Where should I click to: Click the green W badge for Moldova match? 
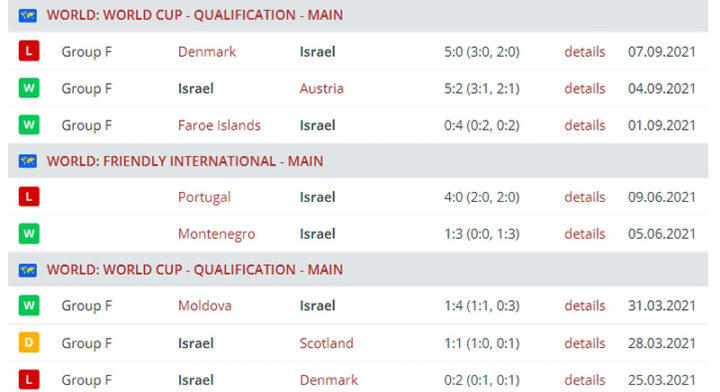click(x=29, y=305)
